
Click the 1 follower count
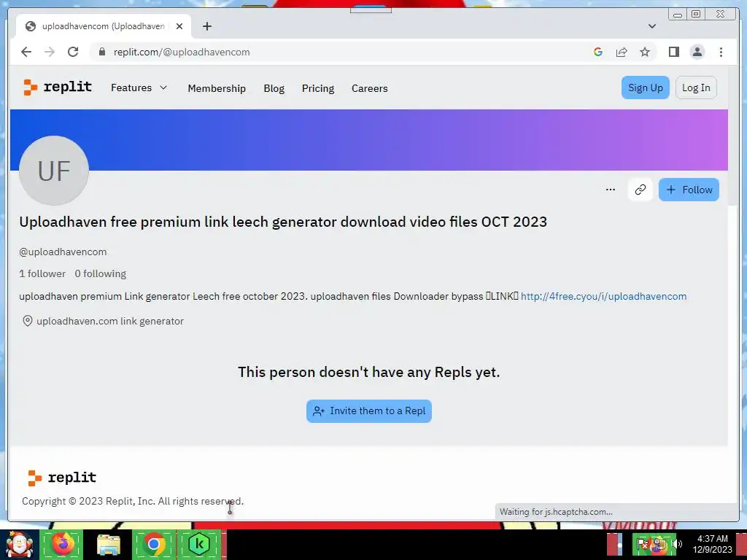(42, 273)
